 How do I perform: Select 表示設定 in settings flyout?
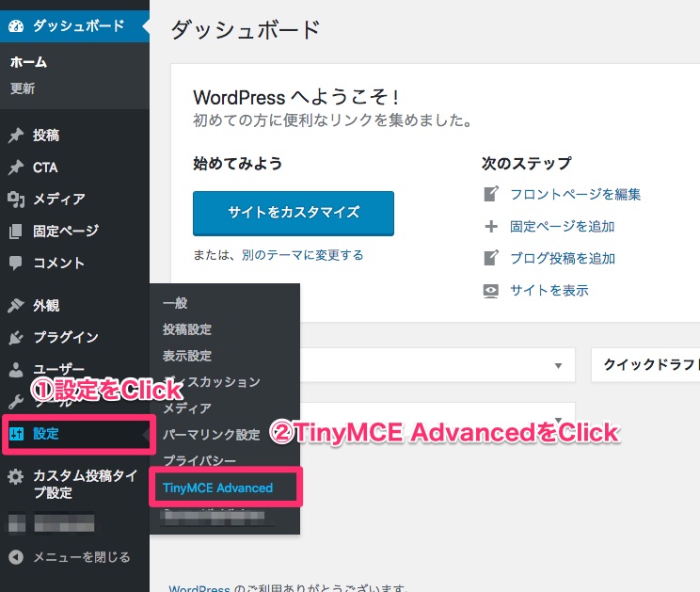coord(187,356)
